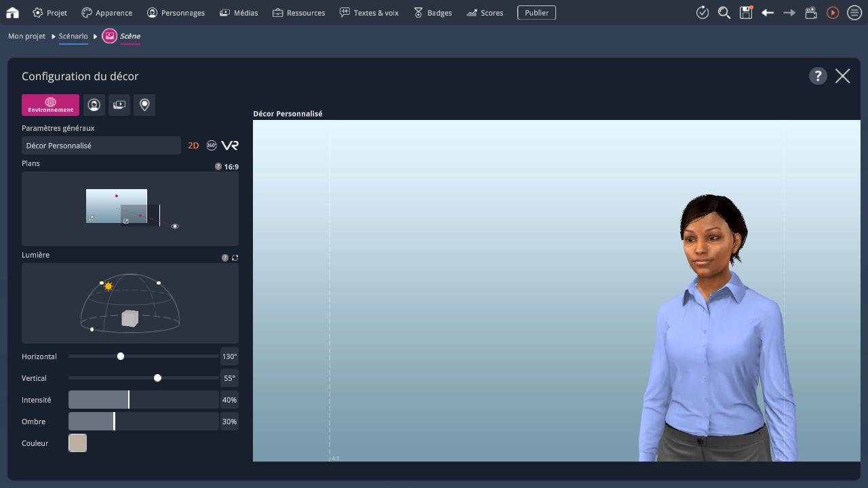
Task: Click the Vertical 55° value field
Action: pos(230,378)
